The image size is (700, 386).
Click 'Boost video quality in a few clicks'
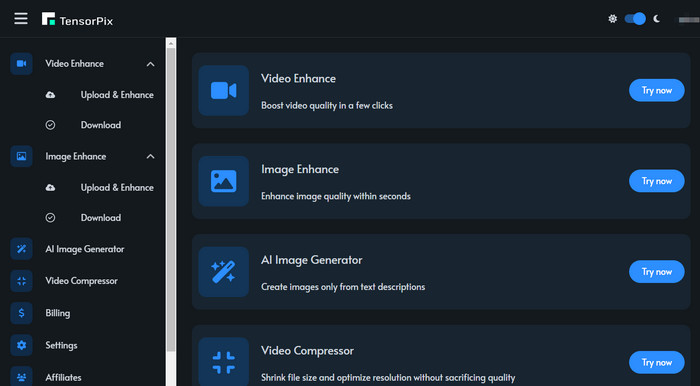pyautogui.click(x=327, y=106)
